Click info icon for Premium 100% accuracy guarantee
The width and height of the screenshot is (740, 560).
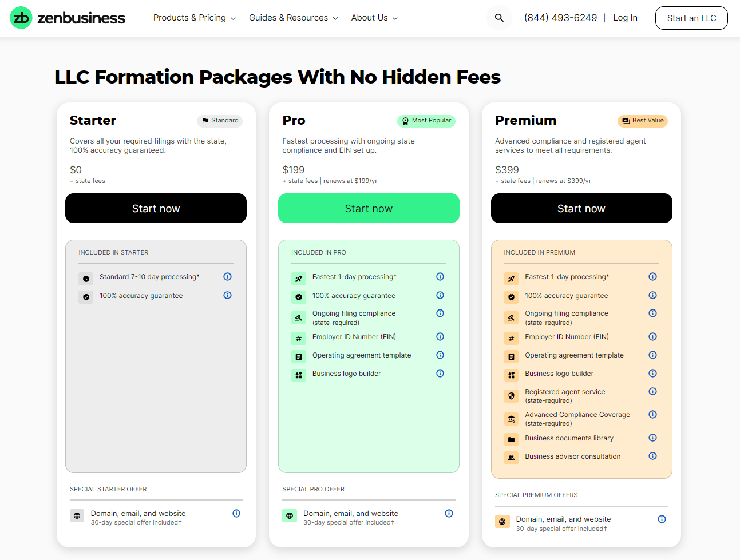(x=652, y=295)
